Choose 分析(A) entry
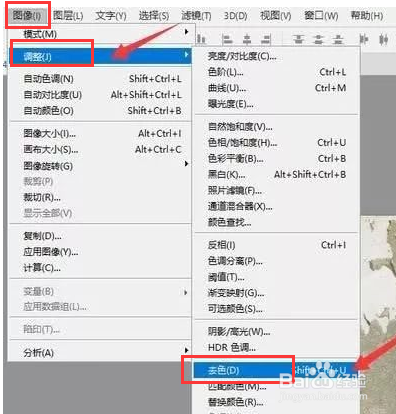The height and width of the screenshot is (414, 396). [x=100, y=352]
